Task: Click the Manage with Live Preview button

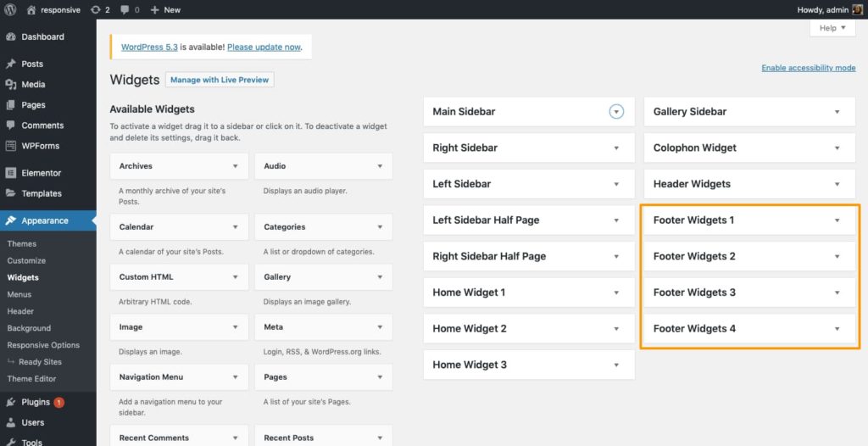Action: (220, 80)
